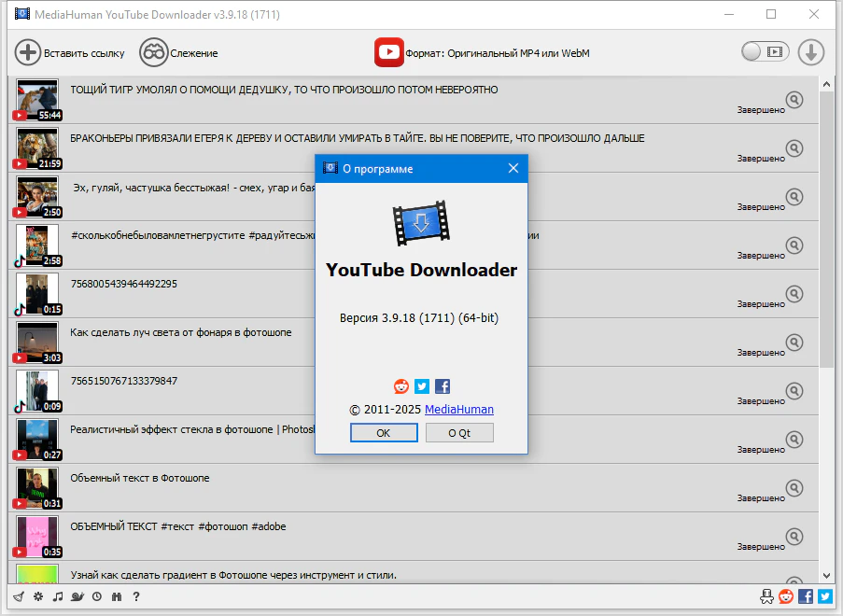
Task: Locate file for 7568005439464492295 item
Action: tap(794, 293)
